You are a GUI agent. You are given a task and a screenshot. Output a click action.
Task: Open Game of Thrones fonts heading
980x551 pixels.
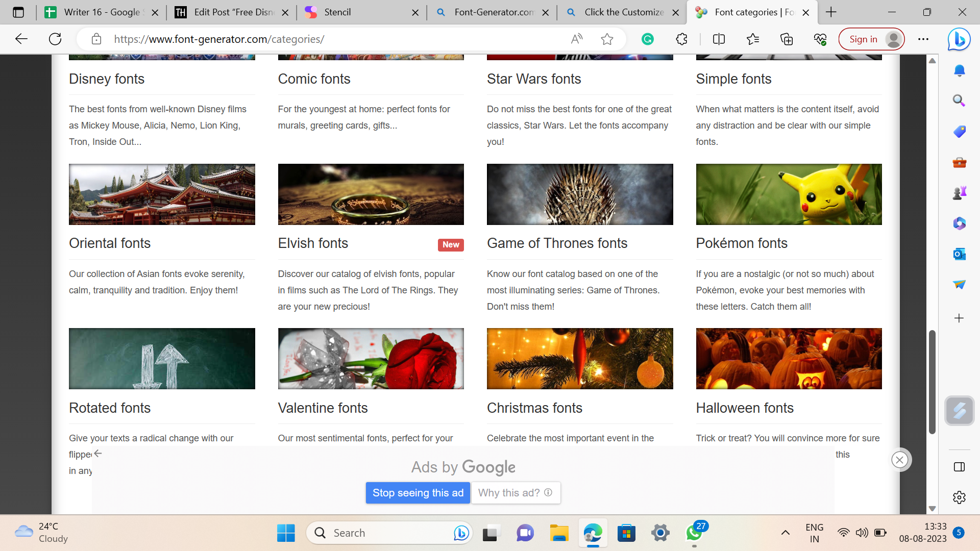[557, 243]
